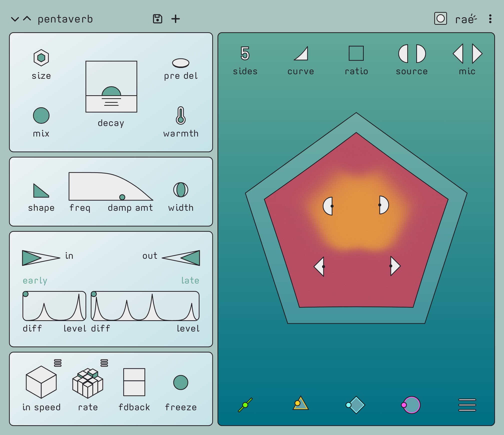504x435 pixels.
Task: Select the left source half-circle in pentagon
Action: point(328,206)
